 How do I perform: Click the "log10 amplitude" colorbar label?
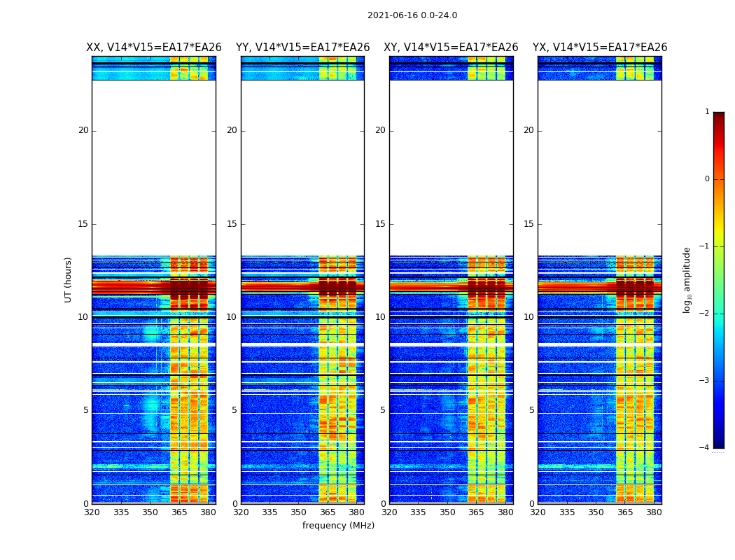pos(687,279)
